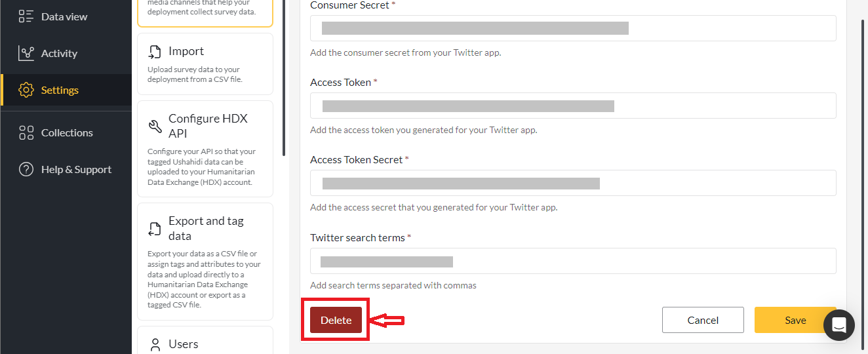Click the Activity graph icon
868x354 pixels.
pos(26,53)
